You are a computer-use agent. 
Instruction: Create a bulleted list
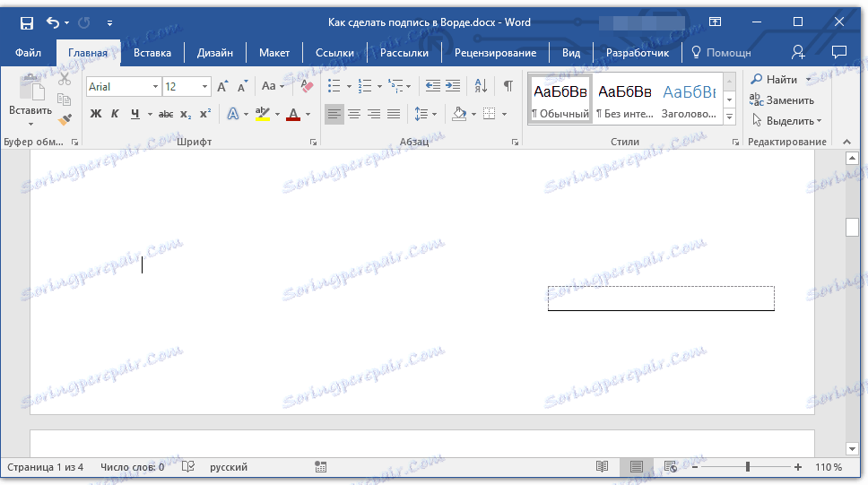tap(334, 86)
